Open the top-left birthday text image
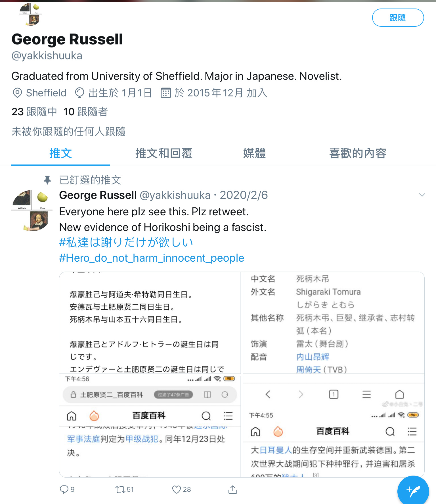Image resolution: width=436 pixels, height=504 pixels. 150,323
